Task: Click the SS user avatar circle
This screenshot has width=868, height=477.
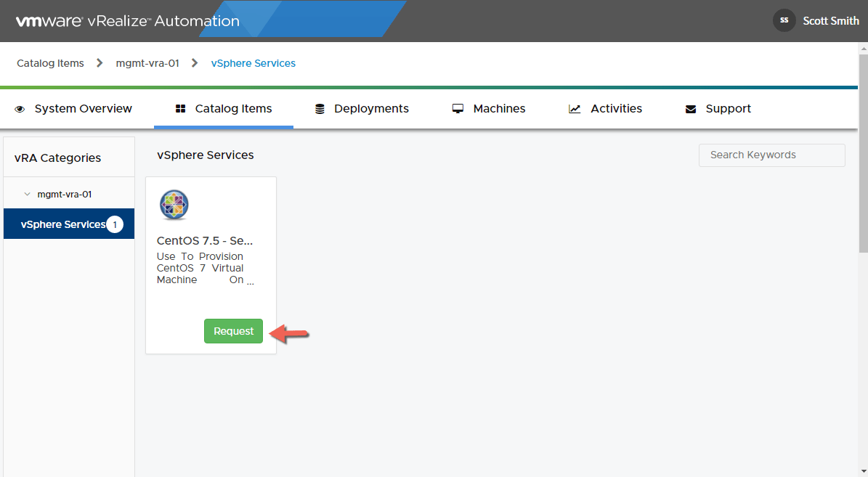Action: 784,20
